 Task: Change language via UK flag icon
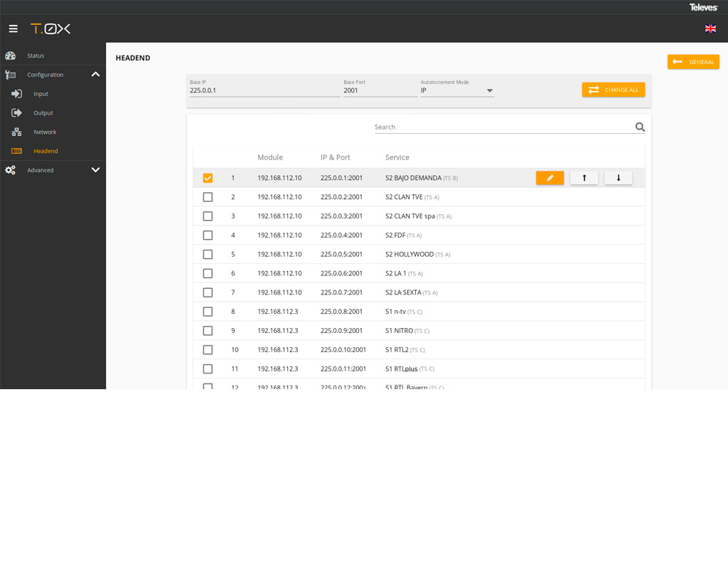tap(710, 28)
